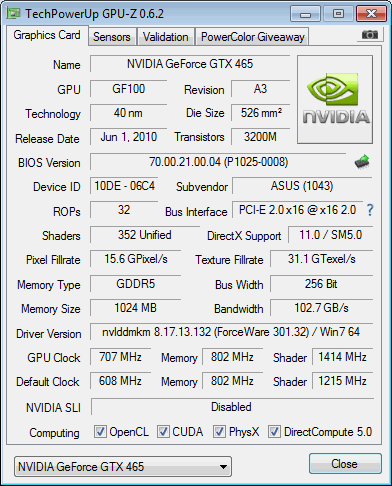Click the BIOS save chip icon

362,162
